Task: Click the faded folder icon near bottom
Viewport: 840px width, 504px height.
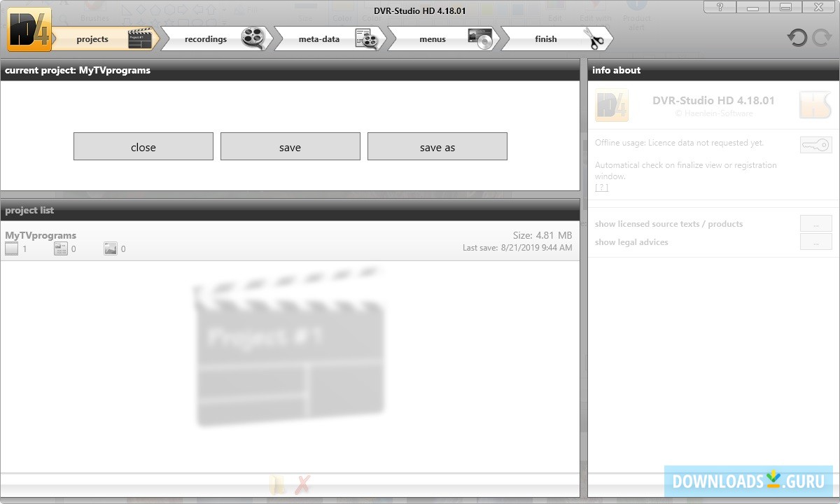Action: point(278,484)
